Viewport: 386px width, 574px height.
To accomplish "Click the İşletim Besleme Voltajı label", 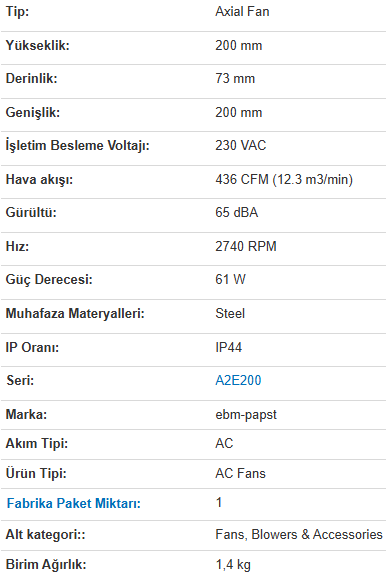I will (x=78, y=146).
